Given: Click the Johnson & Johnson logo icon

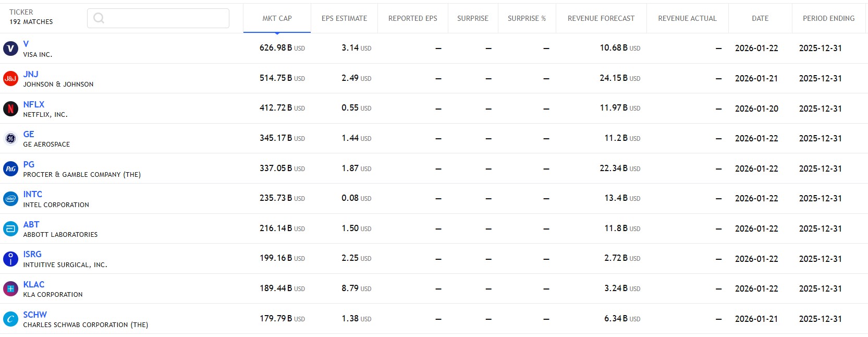Looking at the screenshot, I should [x=10, y=79].
